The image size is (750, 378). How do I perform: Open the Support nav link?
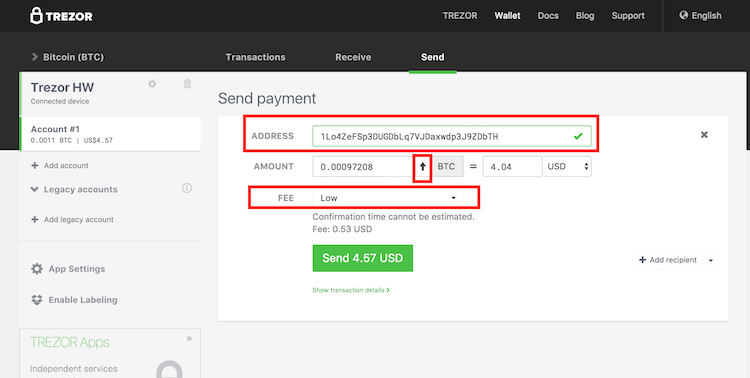pyautogui.click(x=628, y=16)
